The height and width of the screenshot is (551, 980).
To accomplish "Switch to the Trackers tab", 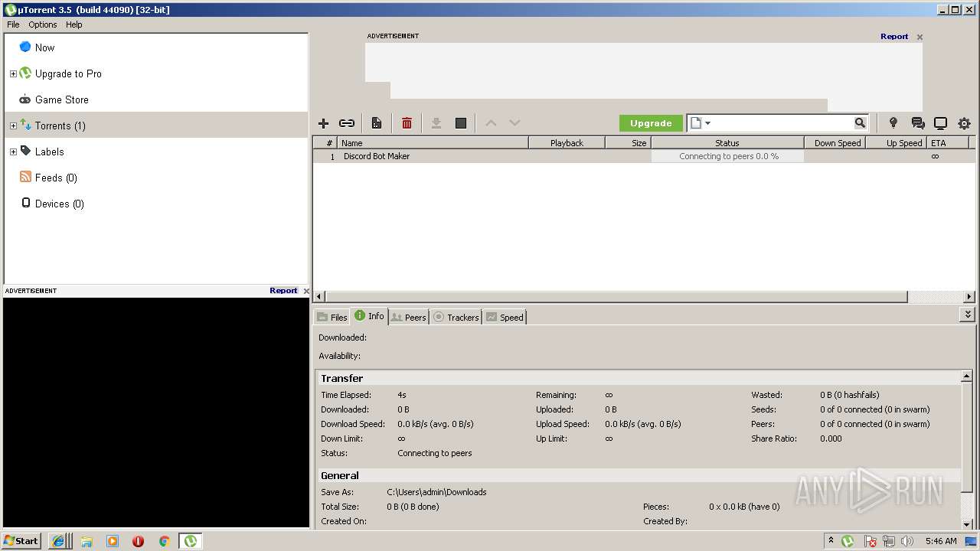I will [x=456, y=317].
